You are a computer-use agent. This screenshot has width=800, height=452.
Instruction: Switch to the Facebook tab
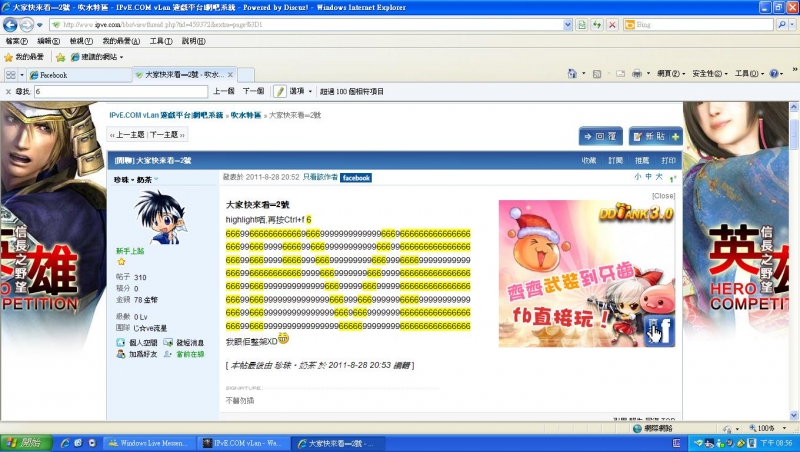point(79,75)
